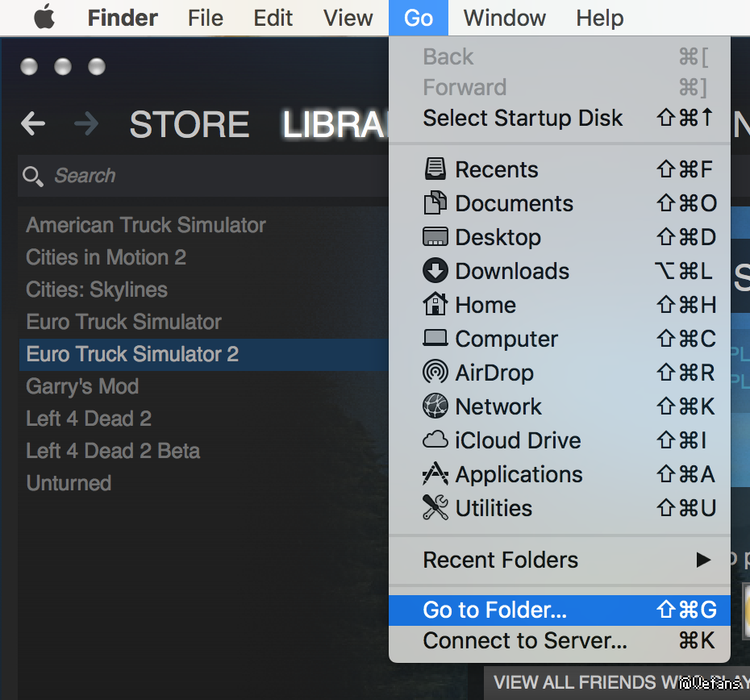Click the Documents menu entry icon

pos(435,203)
